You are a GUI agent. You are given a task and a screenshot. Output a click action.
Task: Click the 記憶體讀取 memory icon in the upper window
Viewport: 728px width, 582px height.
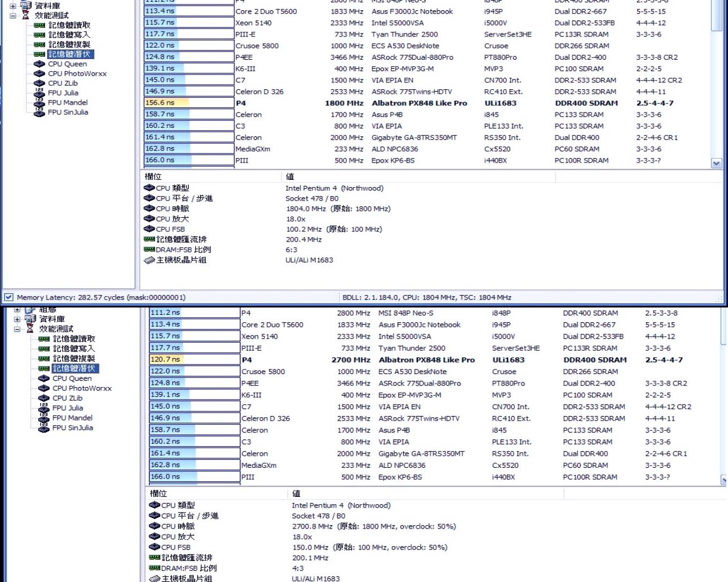tap(39, 25)
